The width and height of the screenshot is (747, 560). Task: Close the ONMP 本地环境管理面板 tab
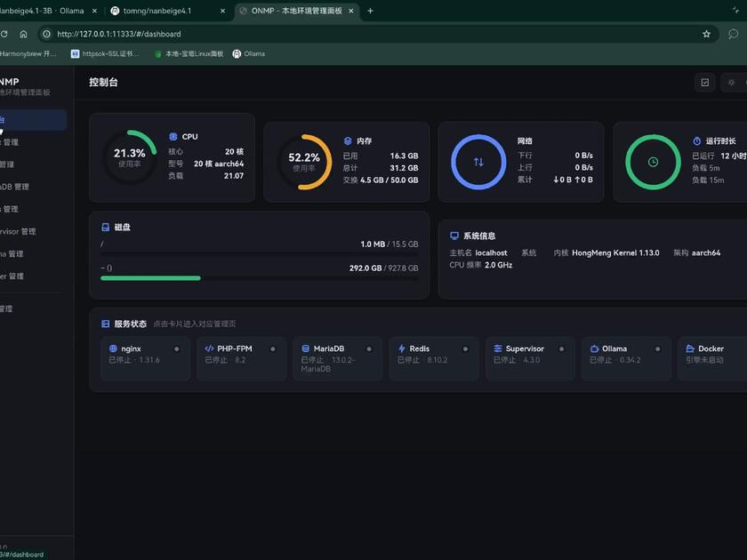coord(351,11)
